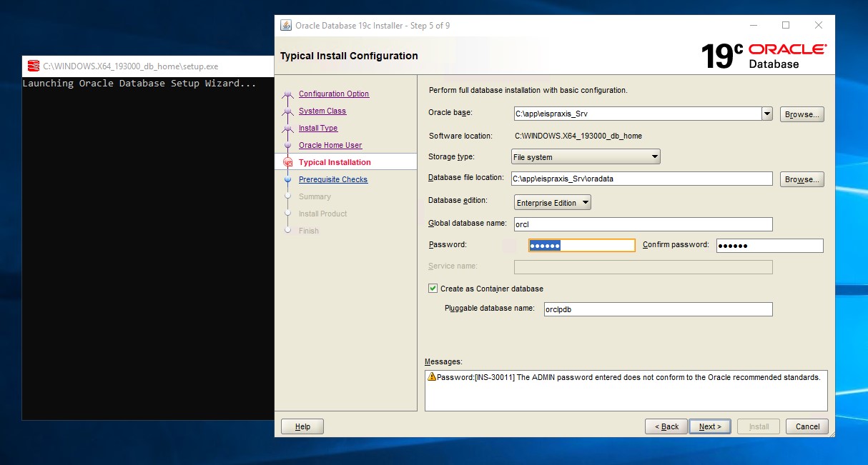Open the Install Type step

pyautogui.click(x=318, y=129)
